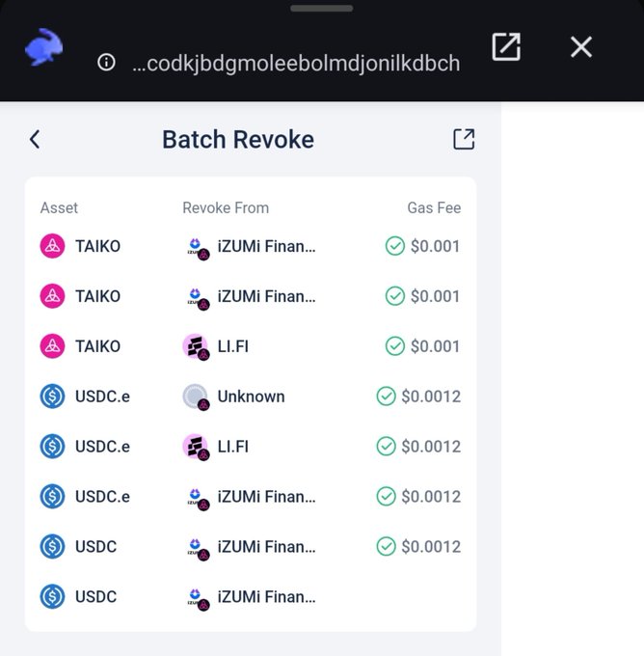Click the extension URL text in address bar
The image size is (644, 656).
pyautogui.click(x=296, y=63)
